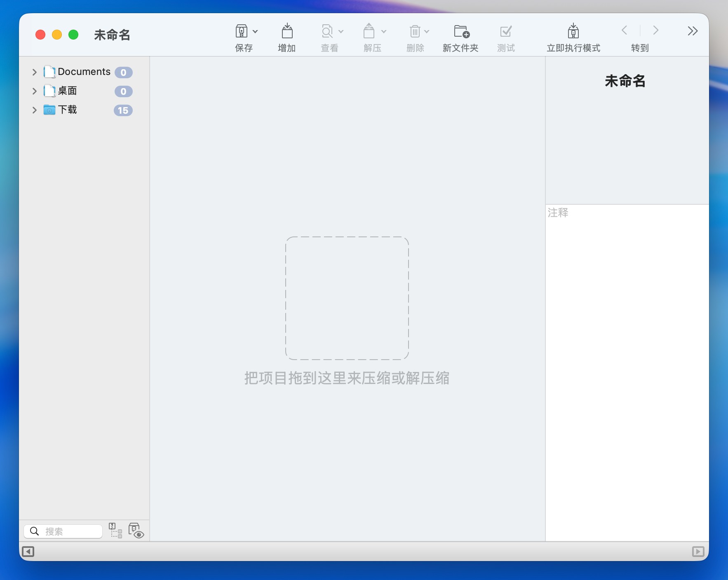Click the Delete trash icon (删除)
The image size is (728, 580).
tap(415, 31)
